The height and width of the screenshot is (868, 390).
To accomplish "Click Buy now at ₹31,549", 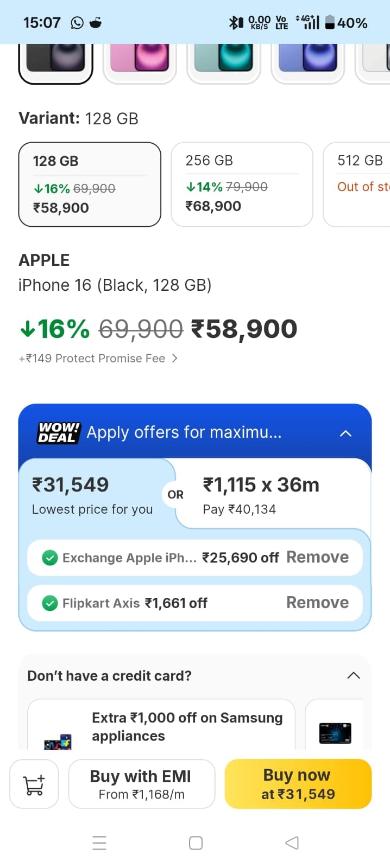I will (x=298, y=784).
